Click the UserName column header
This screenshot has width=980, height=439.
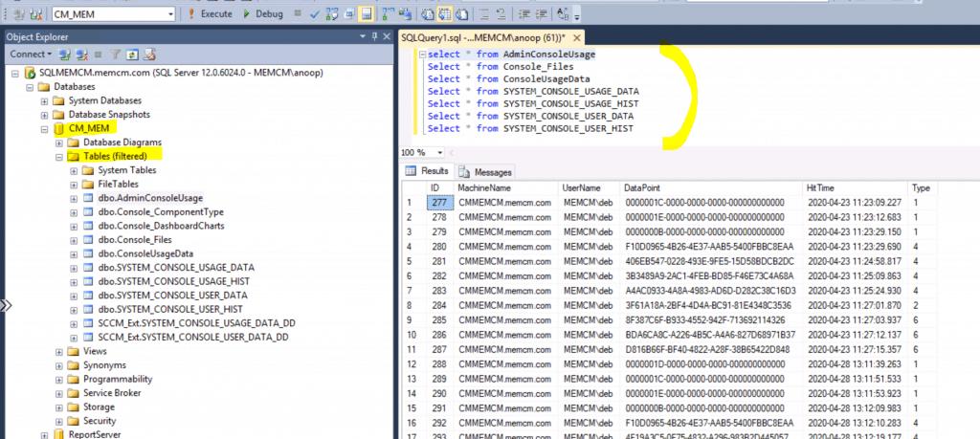(590, 187)
